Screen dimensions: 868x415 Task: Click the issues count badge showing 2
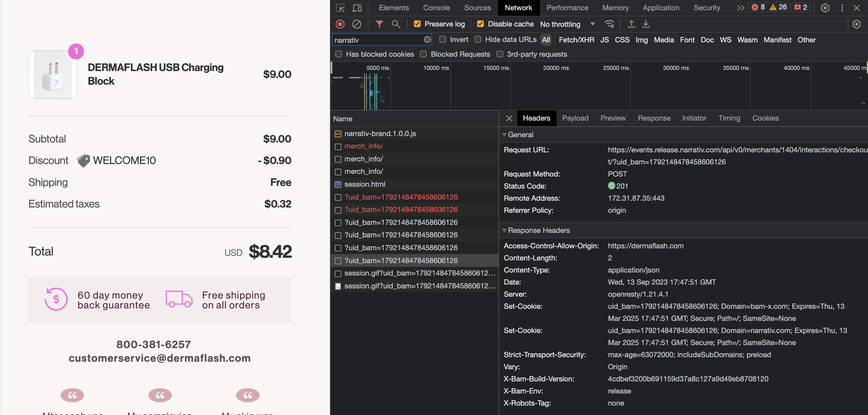801,7
